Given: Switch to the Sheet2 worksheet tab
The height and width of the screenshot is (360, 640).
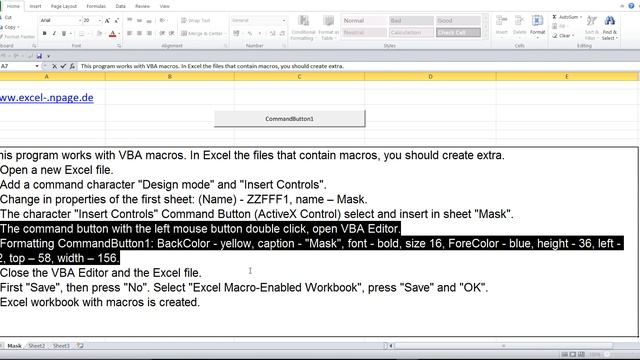Looking at the screenshot, I should pos(37,346).
